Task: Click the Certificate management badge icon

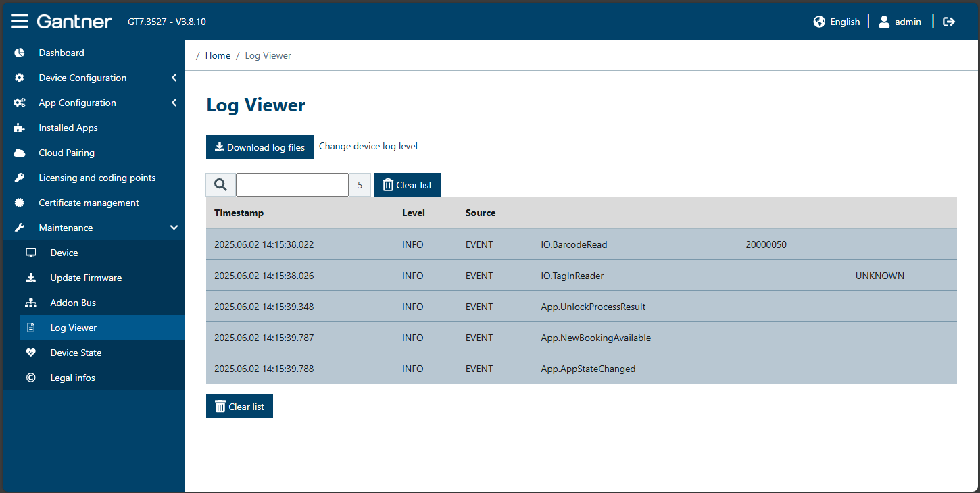Action: [x=20, y=203]
